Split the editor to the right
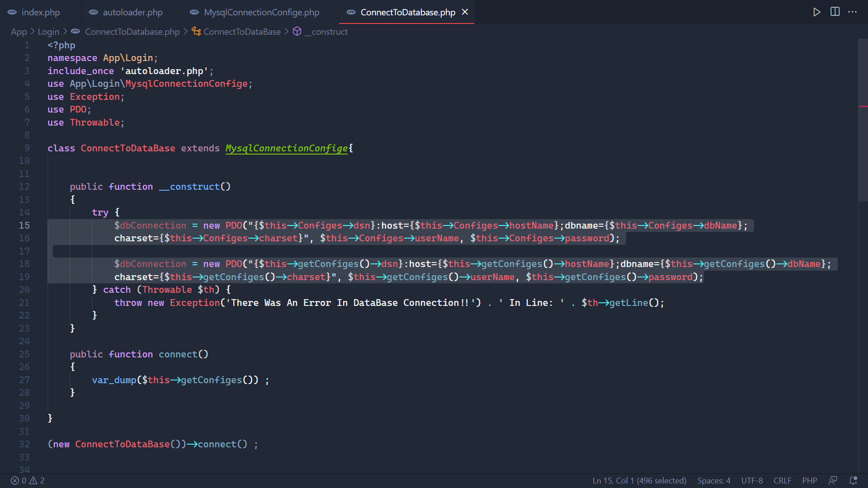The height and width of the screenshot is (488, 868). 835,12
